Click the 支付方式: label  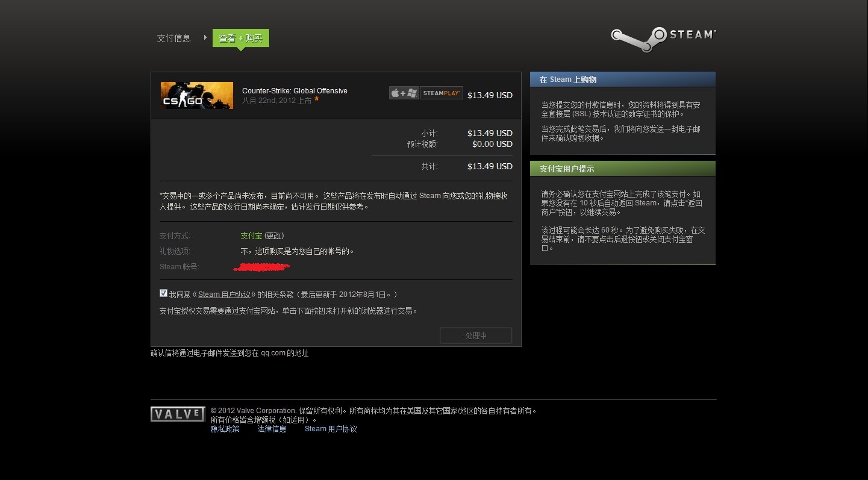175,235
